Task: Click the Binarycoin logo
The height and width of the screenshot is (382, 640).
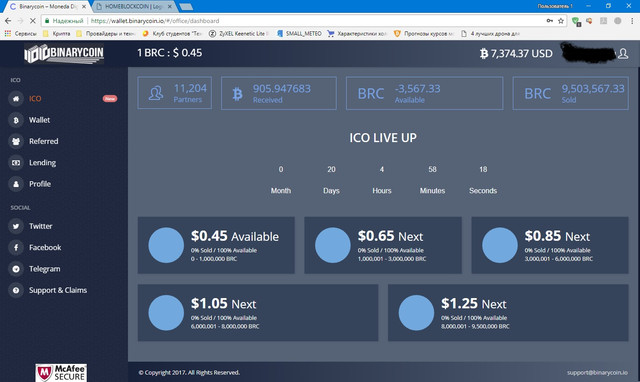Action: 64,54
